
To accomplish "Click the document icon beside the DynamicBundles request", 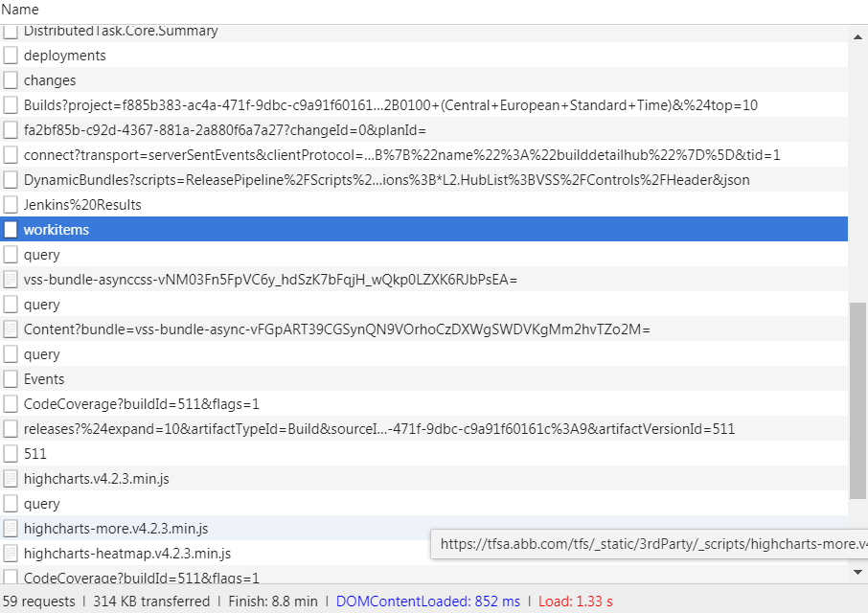I will 10,179.
